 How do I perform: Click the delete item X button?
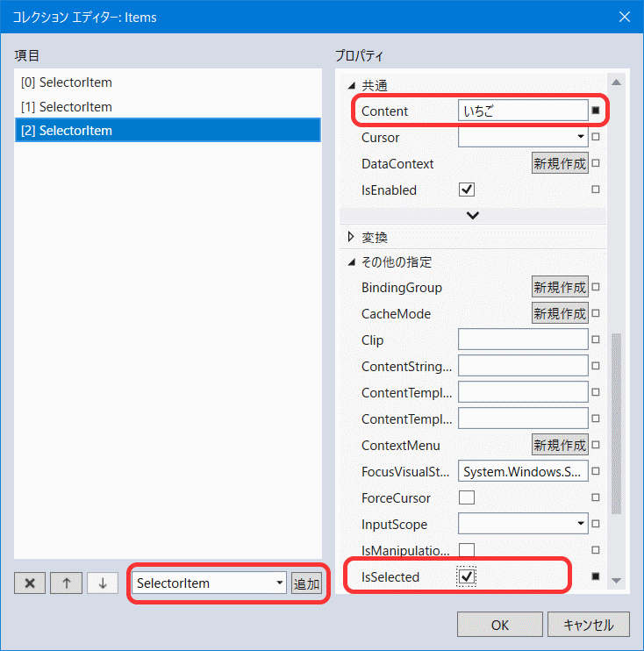click(30, 583)
